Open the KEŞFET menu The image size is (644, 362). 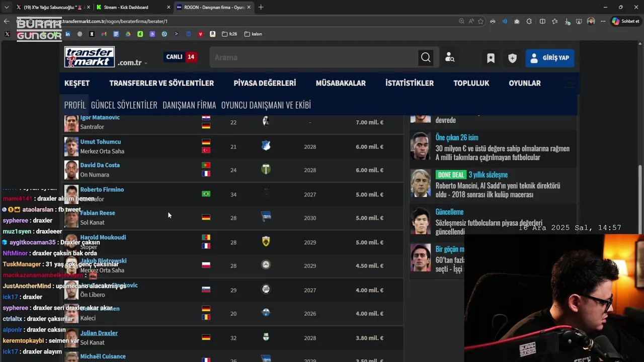click(x=77, y=83)
